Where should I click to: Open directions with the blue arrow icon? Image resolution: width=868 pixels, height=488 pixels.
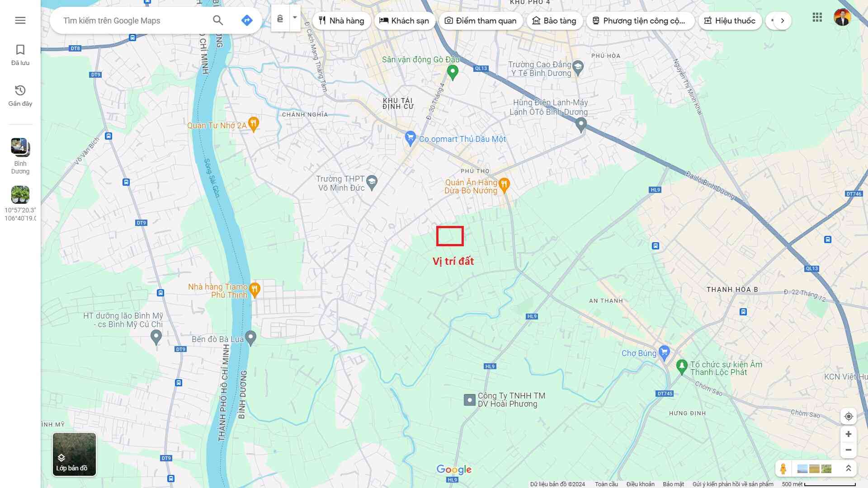click(x=247, y=20)
